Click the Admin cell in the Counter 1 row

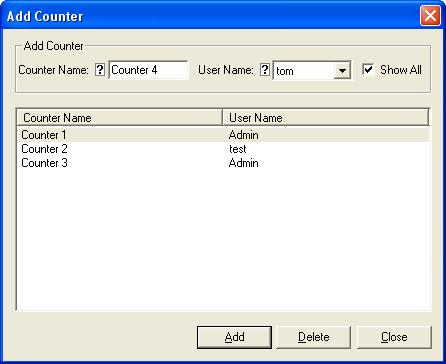(x=244, y=135)
